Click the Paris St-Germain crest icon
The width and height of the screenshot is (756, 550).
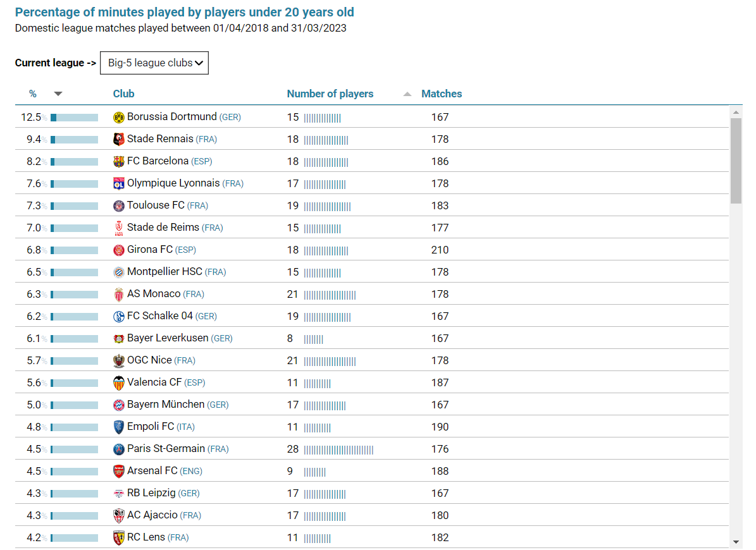[x=119, y=449]
